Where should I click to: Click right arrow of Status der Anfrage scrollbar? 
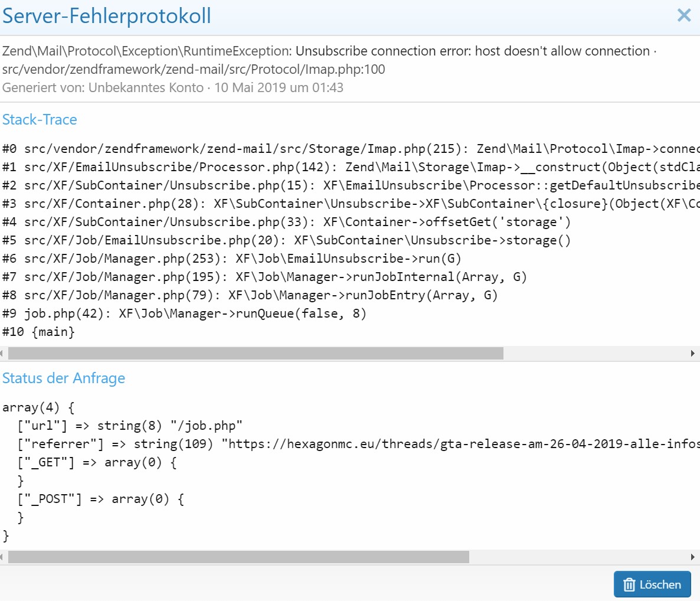pyautogui.click(x=693, y=557)
